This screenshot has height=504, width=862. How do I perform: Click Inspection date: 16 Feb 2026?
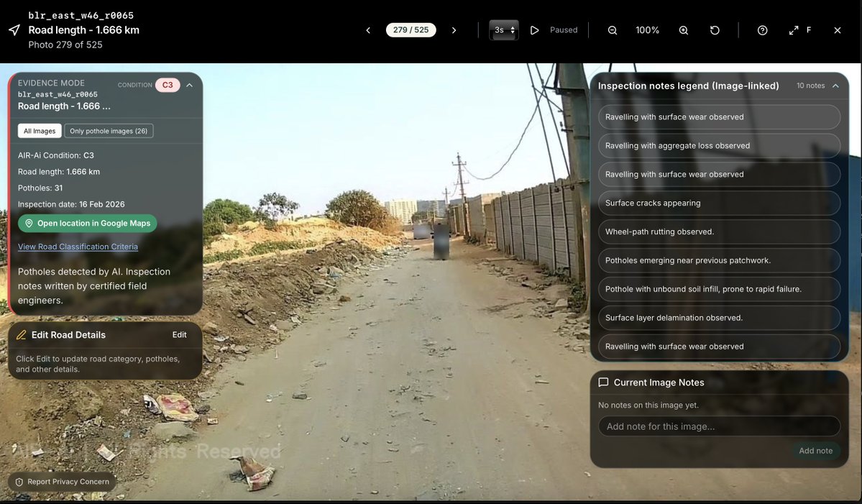(71, 204)
